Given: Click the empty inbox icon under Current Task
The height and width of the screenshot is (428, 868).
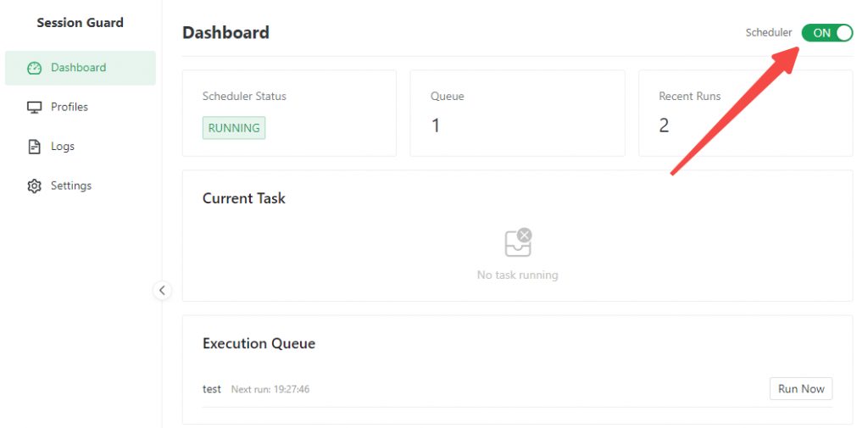Looking at the screenshot, I should coord(517,242).
